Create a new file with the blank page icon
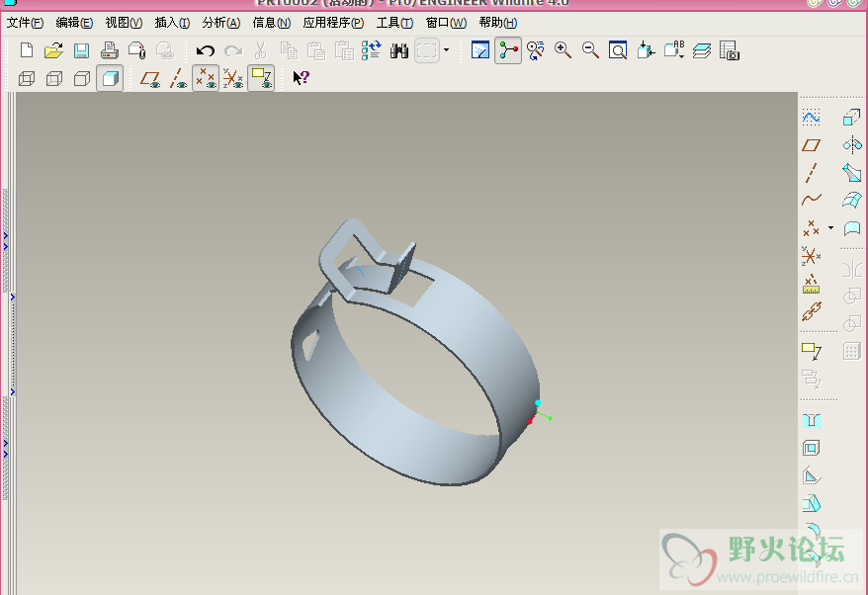 tap(26, 50)
